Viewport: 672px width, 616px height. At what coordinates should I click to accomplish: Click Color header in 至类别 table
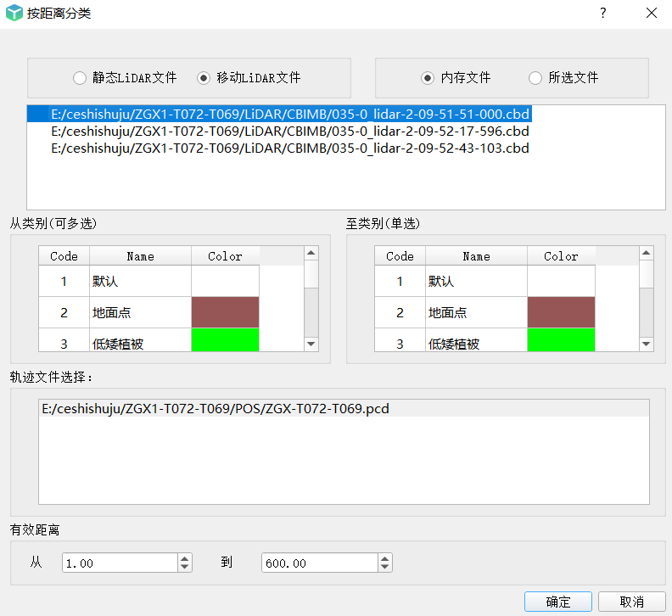click(x=561, y=256)
